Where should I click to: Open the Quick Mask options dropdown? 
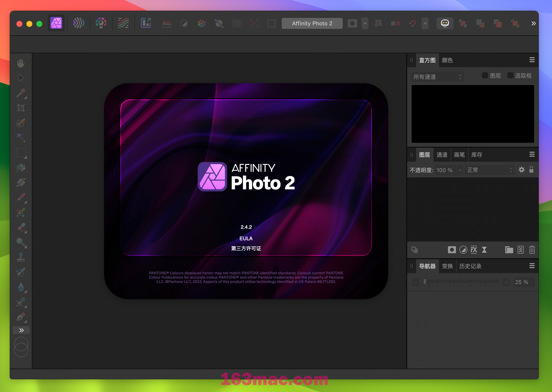365,24
